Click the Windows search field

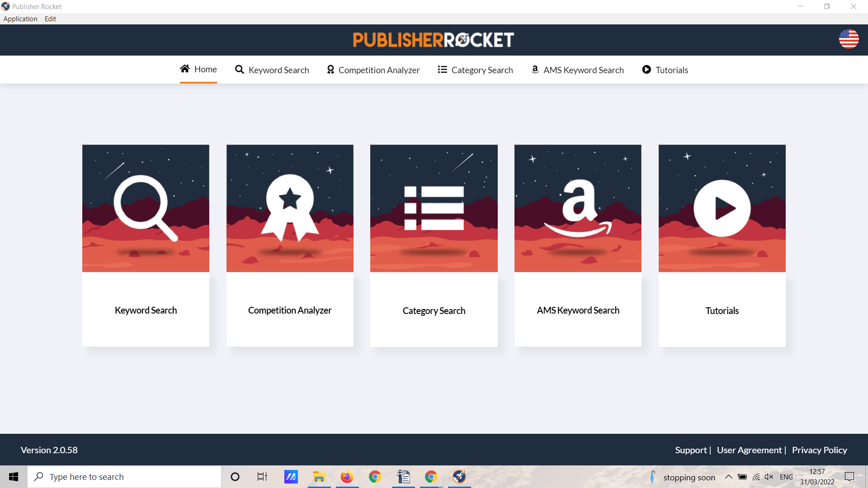click(x=124, y=477)
